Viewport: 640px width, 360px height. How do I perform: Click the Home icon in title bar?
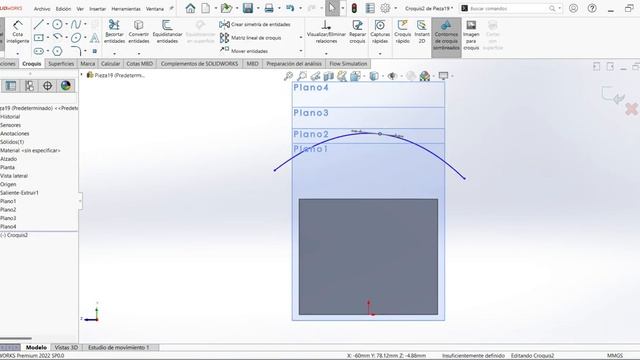190,8
